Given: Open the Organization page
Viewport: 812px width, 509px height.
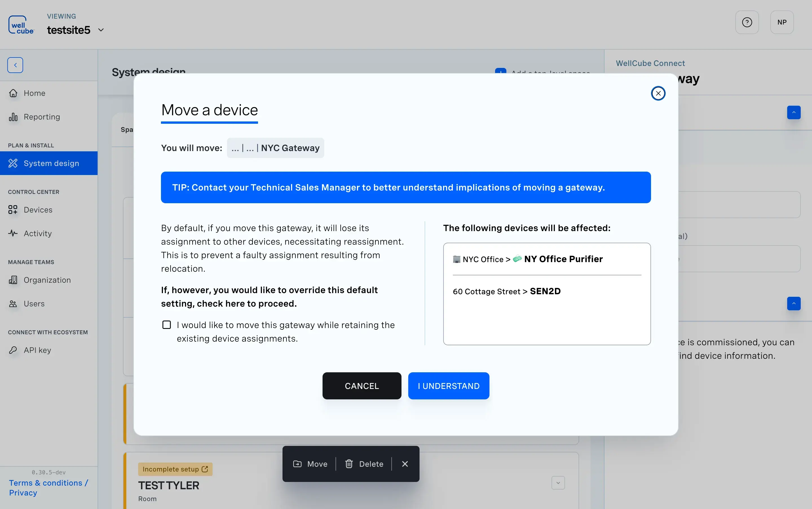Looking at the screenshot, I should pos(47,280).
